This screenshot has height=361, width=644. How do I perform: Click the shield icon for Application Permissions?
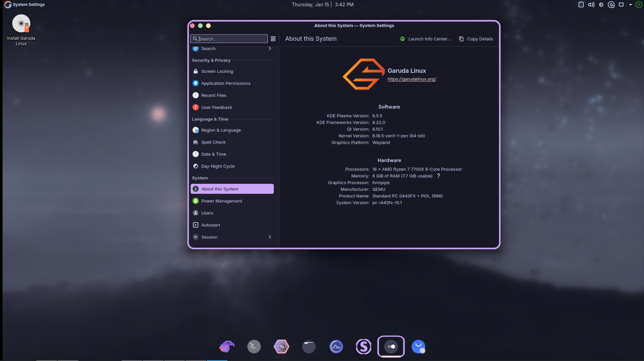point(195,83)
